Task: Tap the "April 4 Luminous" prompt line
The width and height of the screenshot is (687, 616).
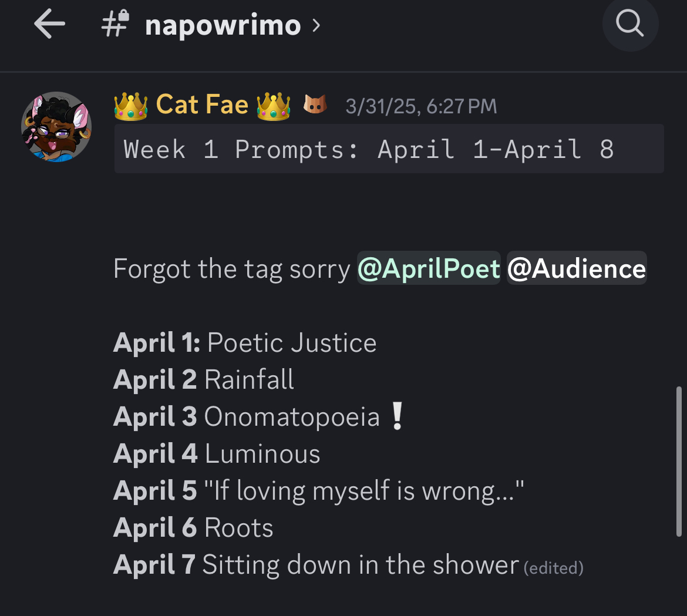Action: 217,454
